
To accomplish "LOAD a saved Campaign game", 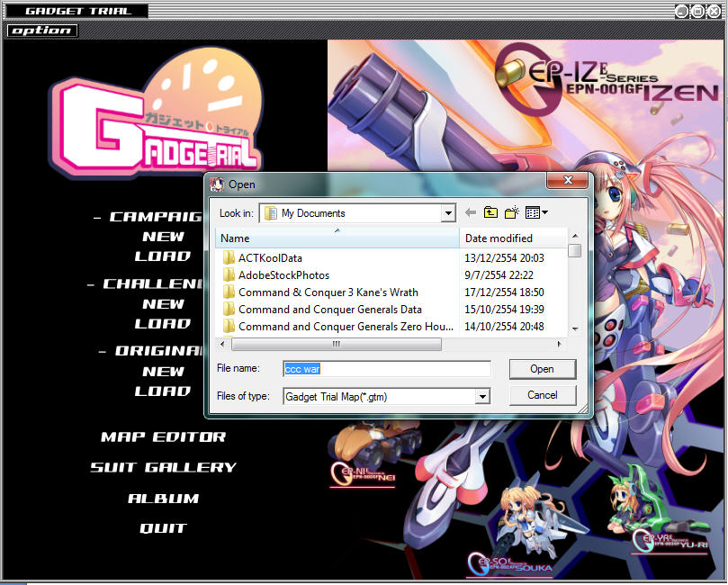I will click(163, 256).
